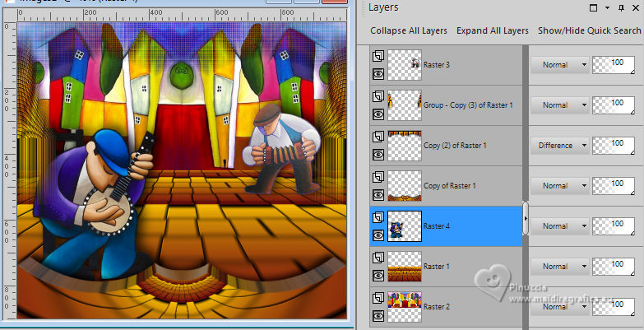Open the Difference blend mode dropdown

pos(560,146)
